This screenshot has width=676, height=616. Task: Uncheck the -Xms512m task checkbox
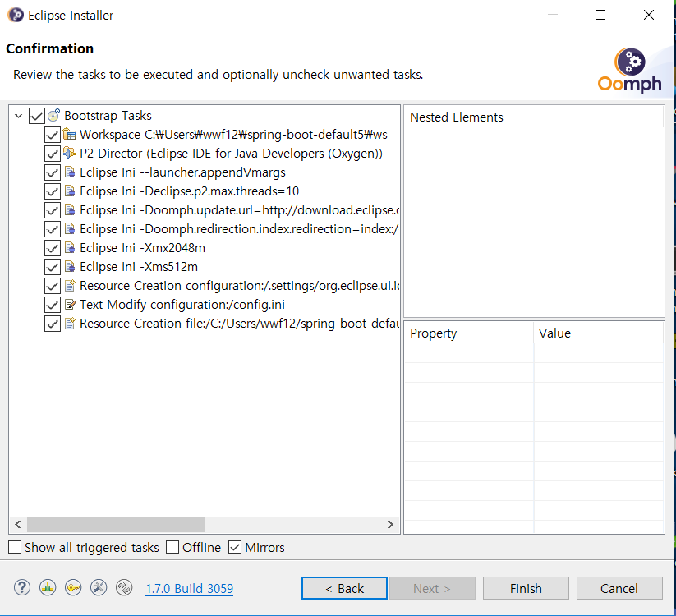pos(53,267)
